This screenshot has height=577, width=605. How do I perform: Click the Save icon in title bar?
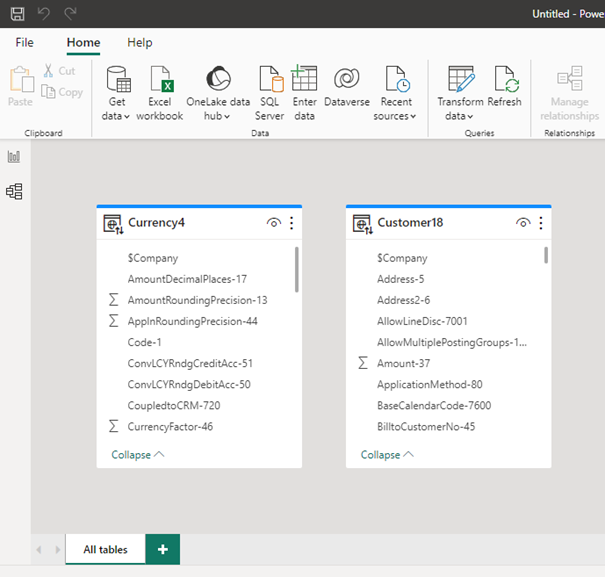tap(17, 14)
